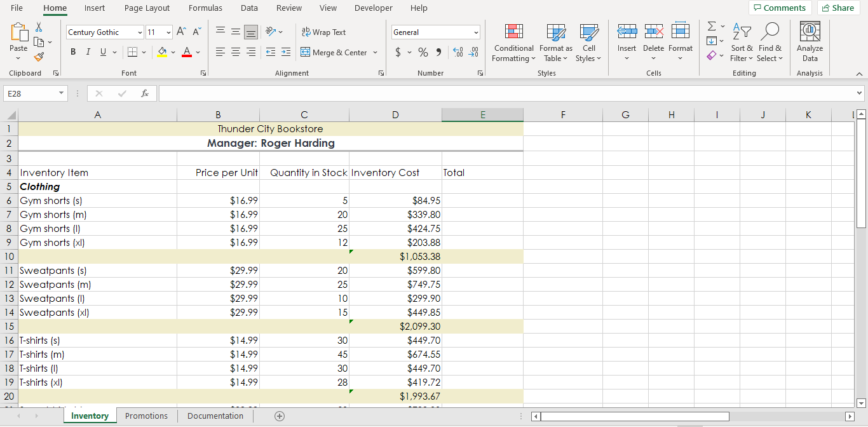This screenshot has width=868, height=427.
Task: Apply Accounting Number Format dollar sign
Action: (398, 53)
